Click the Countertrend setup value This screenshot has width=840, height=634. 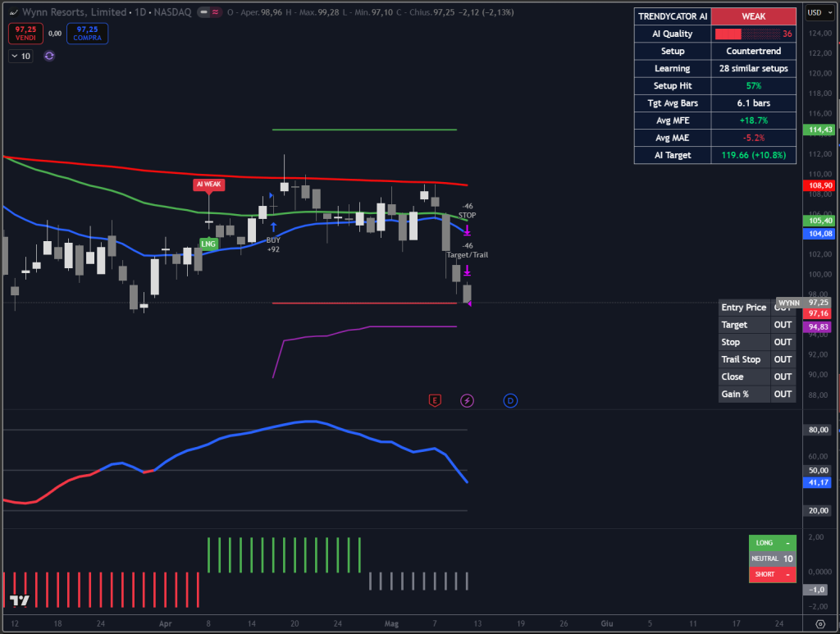click(x=753, y=51)
